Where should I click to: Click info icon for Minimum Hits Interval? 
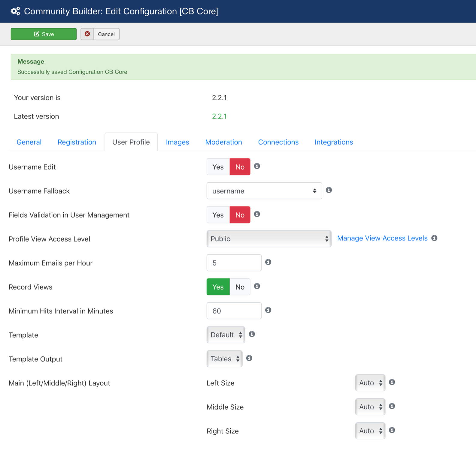pos(268,310)
